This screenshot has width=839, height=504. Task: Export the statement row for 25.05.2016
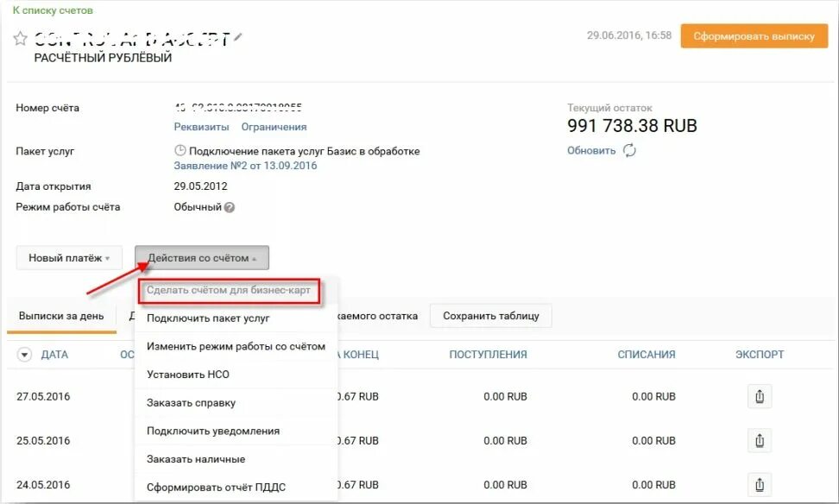pyautogui.click(x=760, y=440)
